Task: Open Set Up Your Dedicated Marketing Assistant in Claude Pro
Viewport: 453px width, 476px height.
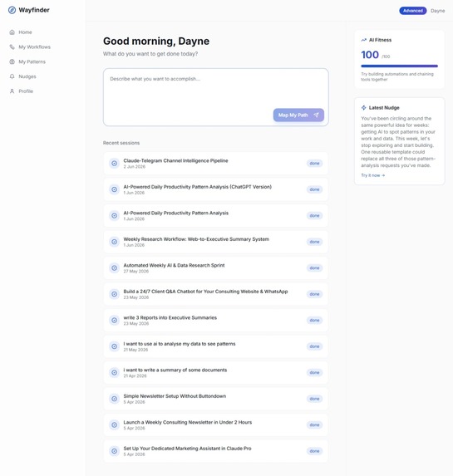Action: point(216,451)
